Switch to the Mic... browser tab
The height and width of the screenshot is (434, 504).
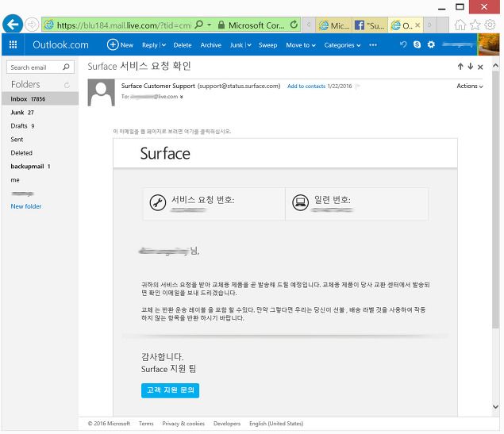point(335,25)
